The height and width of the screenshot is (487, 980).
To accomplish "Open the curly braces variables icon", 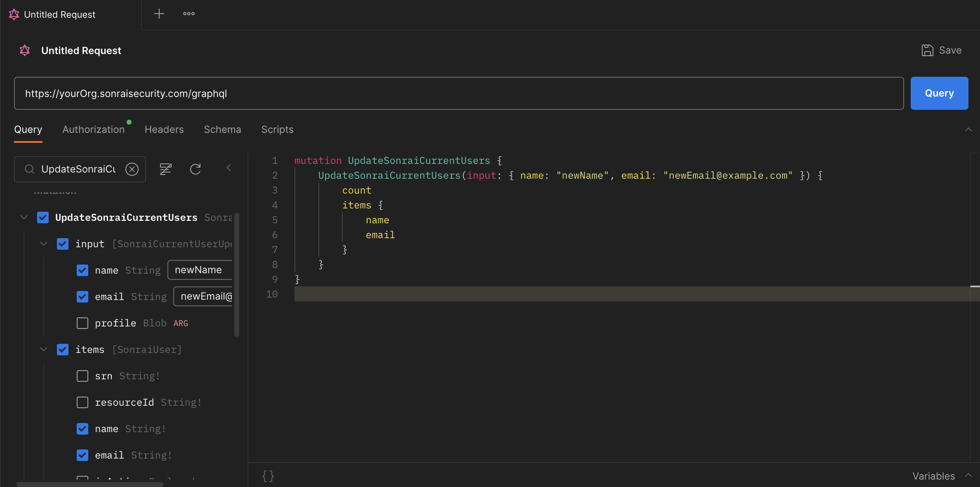I will pyautogui.click(x=268, y=476).
